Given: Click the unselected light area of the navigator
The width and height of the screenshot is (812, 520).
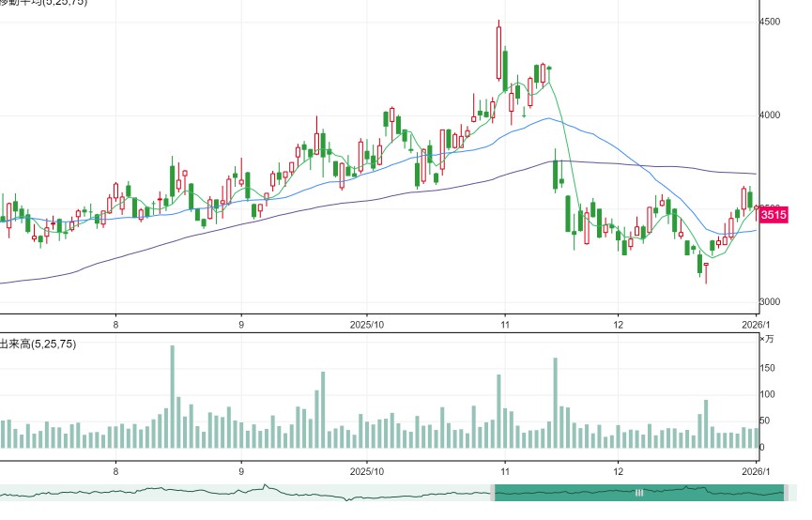Looking at the screenshot, I should 245,493.
